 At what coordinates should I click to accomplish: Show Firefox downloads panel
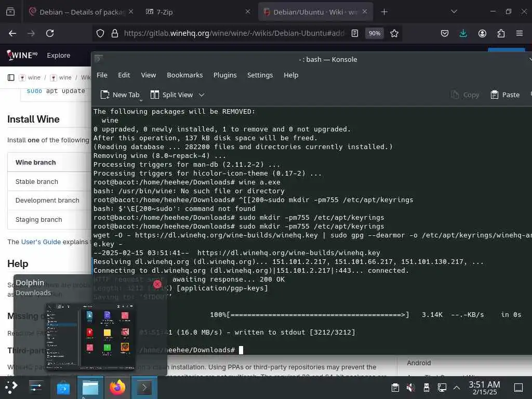click(463, 33)
